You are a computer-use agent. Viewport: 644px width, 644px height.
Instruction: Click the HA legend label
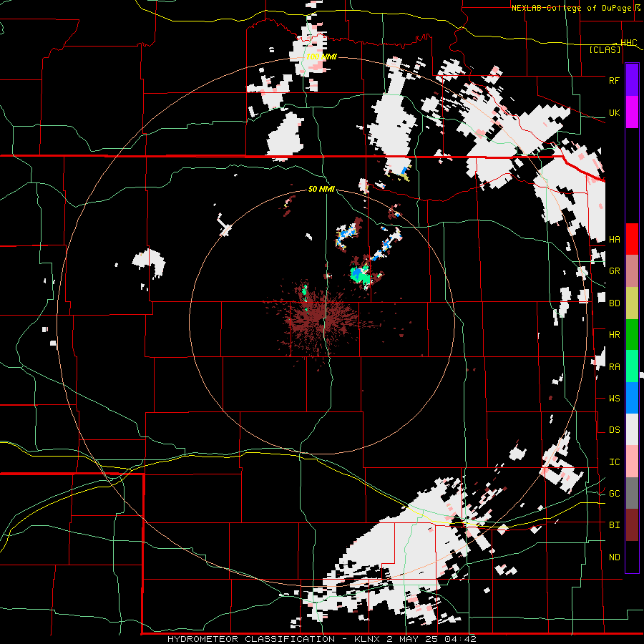point(614,239)
